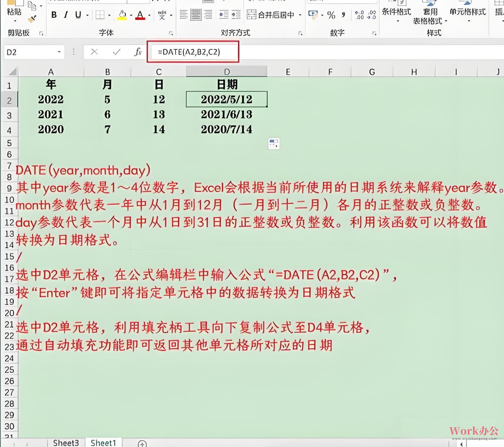Screen dimensions: 504x447
Task: Open font color dropdown arrow
Action: point(149,15)
